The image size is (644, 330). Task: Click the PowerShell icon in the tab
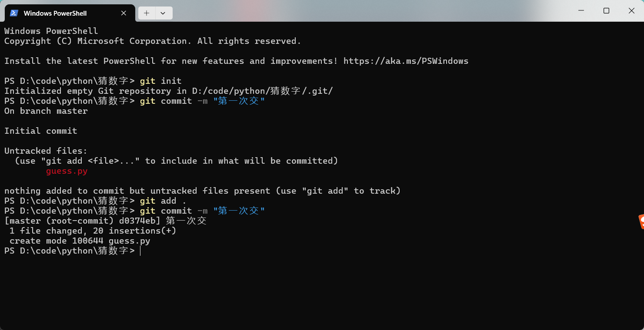coord(14,13)
